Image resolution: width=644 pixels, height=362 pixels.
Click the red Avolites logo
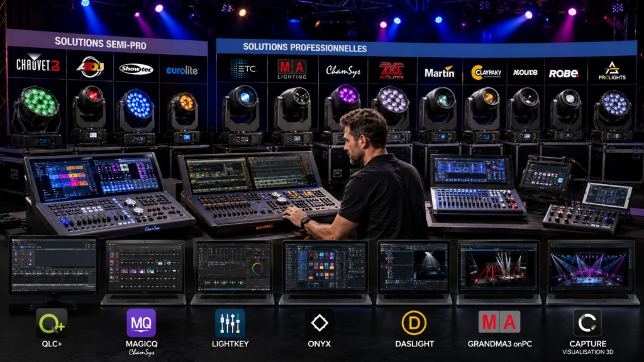coord(391,70)
